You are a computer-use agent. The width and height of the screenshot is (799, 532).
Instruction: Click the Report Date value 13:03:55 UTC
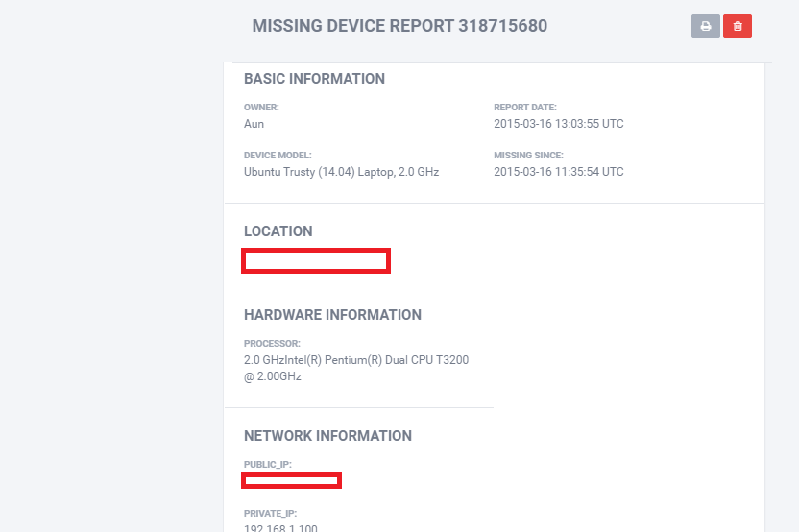[x=559, y=124]
